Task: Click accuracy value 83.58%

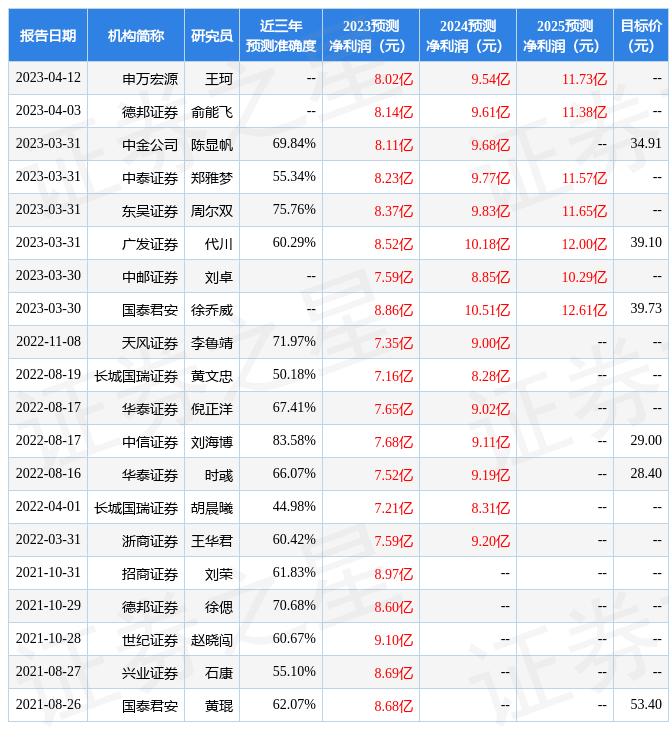Action: point(294,441)
